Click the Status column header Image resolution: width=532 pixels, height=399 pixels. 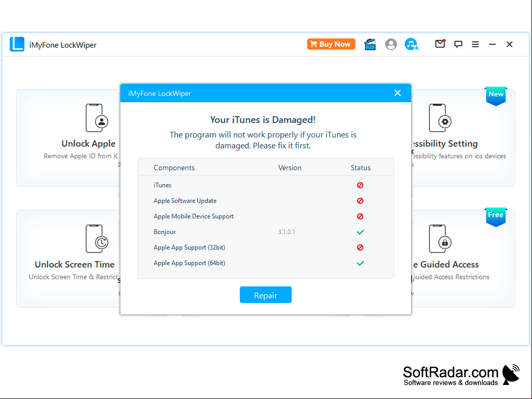click(361, 168)
